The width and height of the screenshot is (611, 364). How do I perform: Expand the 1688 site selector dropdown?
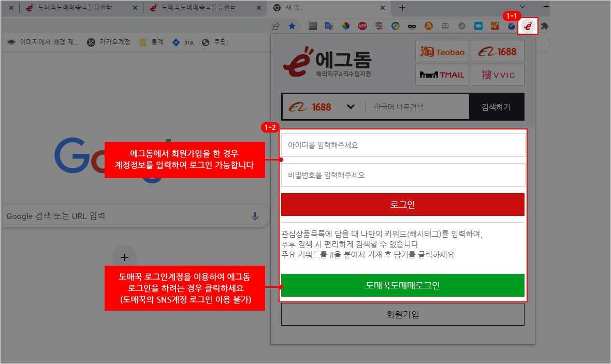coord(351,107)
